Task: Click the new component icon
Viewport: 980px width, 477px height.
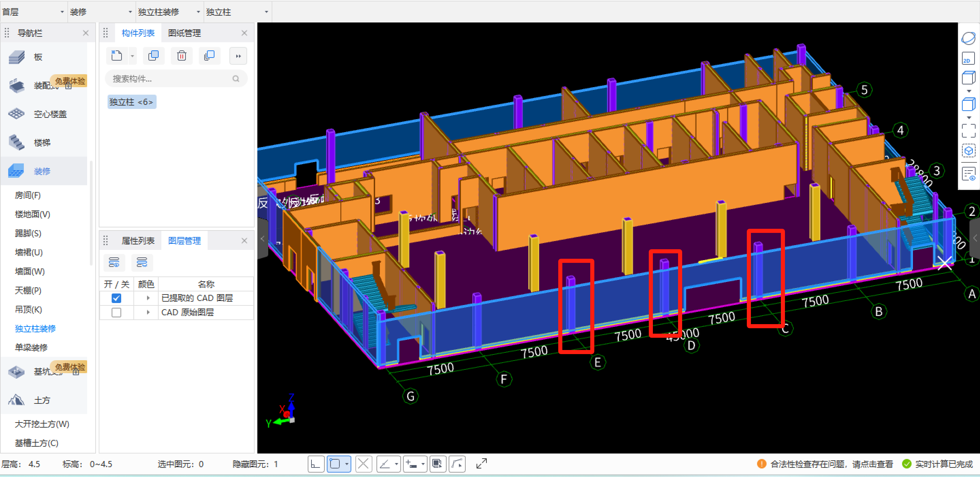Action: [x=116, y=56]
